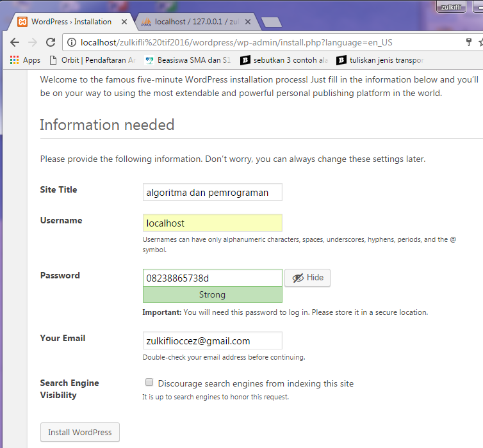The image size is (483, 448).
Task: Switch to WordPress Installation tab
Action: click(71, 22)
